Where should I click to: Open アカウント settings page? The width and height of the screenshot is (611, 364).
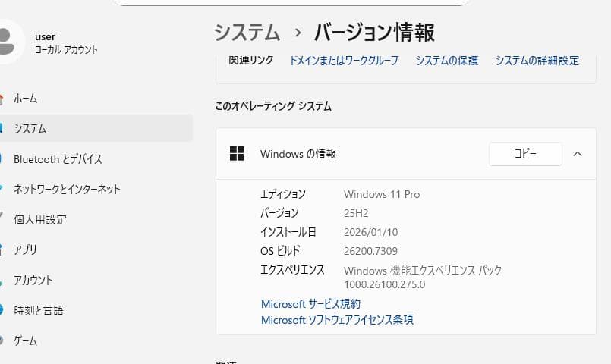96,280
